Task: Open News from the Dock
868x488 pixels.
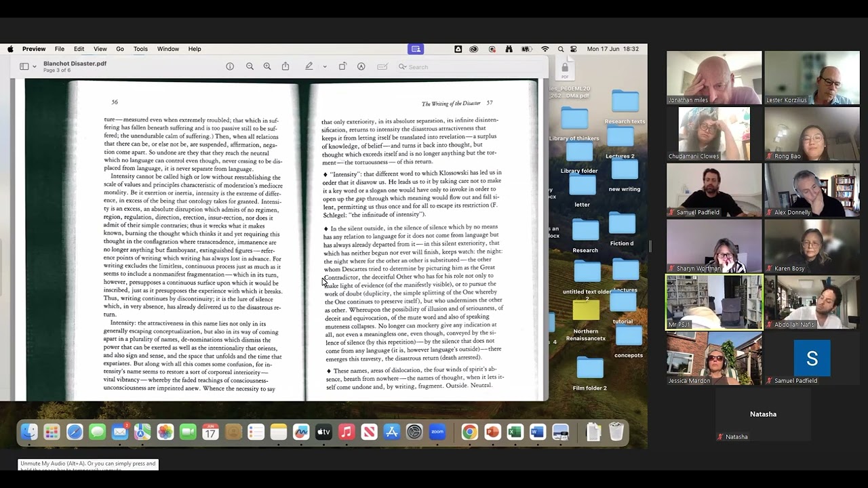Action: 369,432
